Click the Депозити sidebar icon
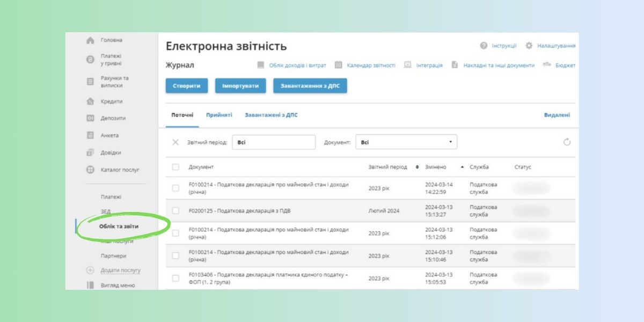644x322 pixels. 90,118
